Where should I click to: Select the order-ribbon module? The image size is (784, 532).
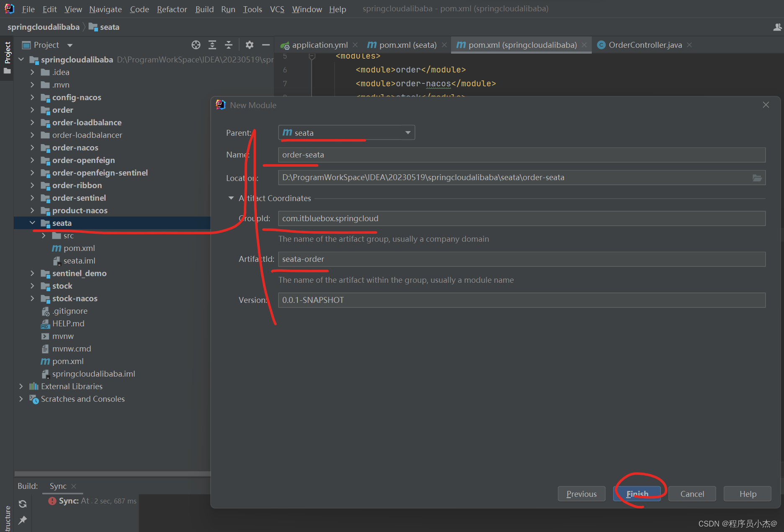(77, 185)
